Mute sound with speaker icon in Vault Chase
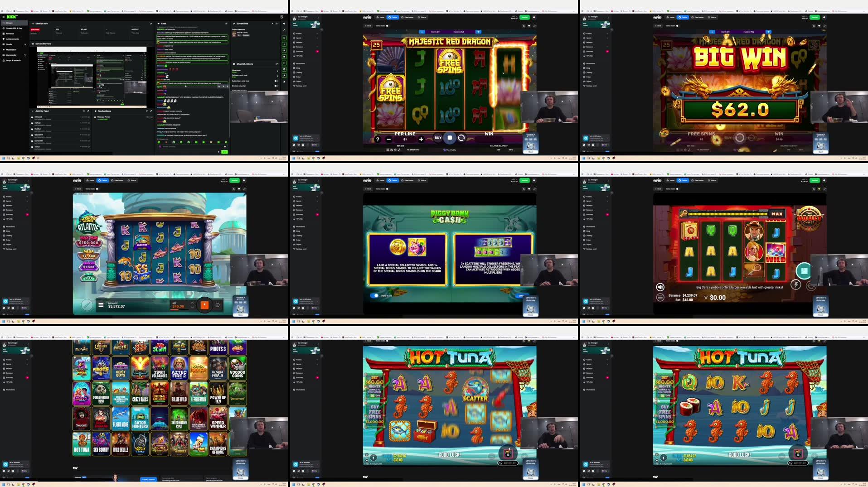The width and height of the screenshot is (868, 487). coord(660,287)
